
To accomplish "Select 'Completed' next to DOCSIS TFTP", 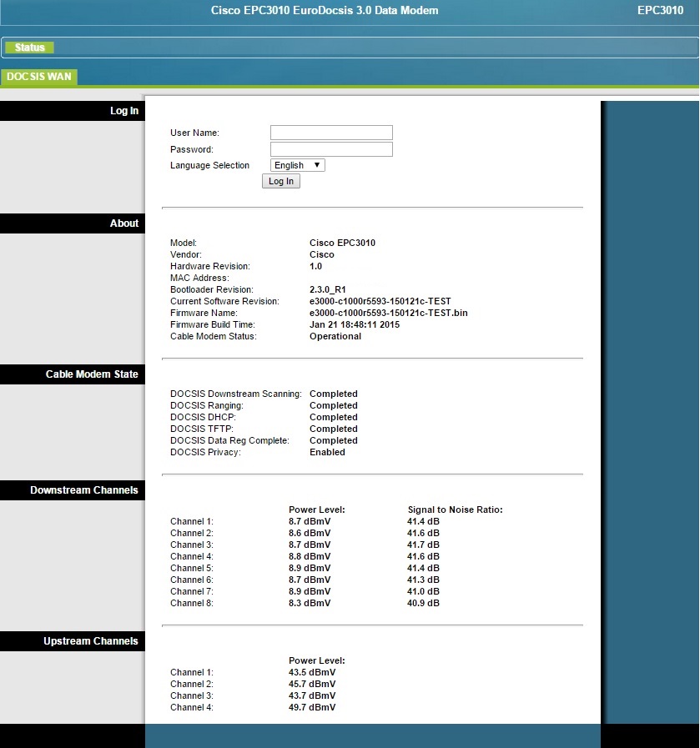I will pyautogui.click(x=333, y=429).
